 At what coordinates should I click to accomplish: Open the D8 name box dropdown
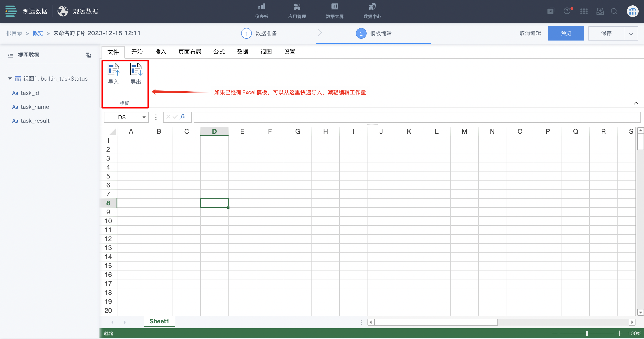(x=144, y=117)
